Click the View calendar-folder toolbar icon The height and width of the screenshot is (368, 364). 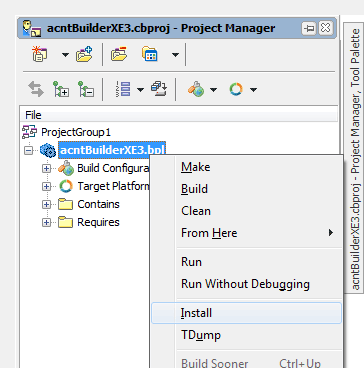pos(150,54)
